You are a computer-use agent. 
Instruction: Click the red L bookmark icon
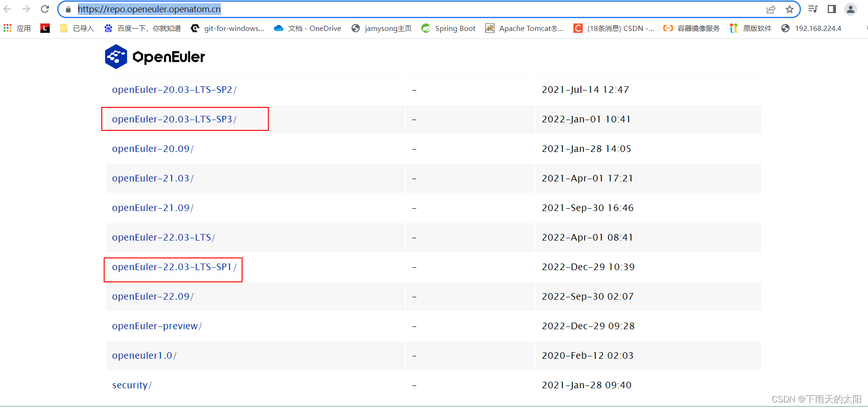coord(45,28)
